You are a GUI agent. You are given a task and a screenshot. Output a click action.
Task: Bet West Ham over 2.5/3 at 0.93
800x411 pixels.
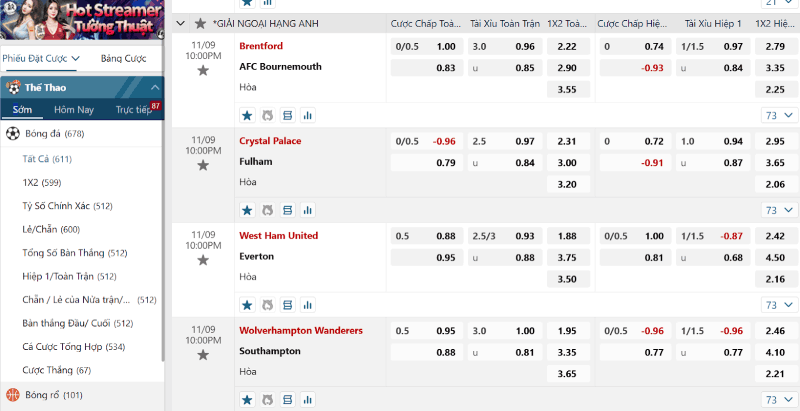(x=505, y=236)
